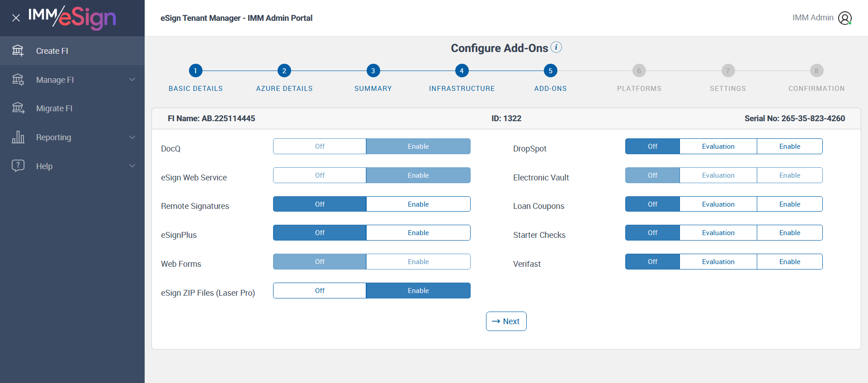This screenshot has height=383, width=868.
Task: Go to step 4 circle Infrastructure
Action: (x=462, y=71)
